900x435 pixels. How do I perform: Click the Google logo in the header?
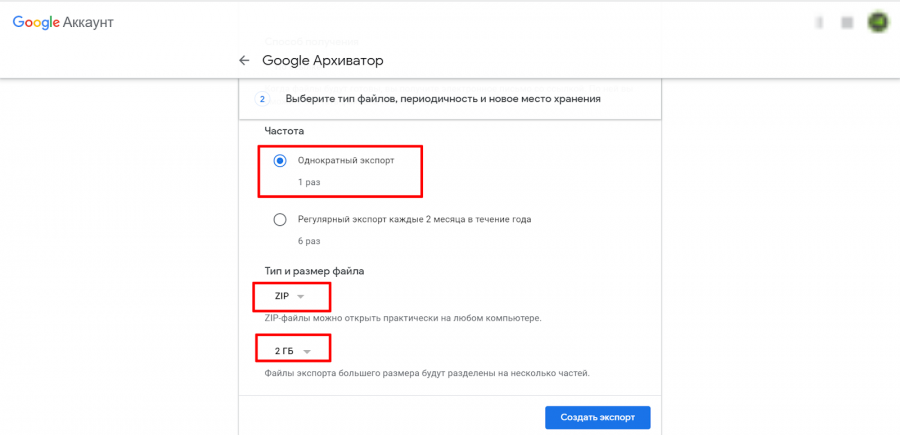[x=36, y=22]
